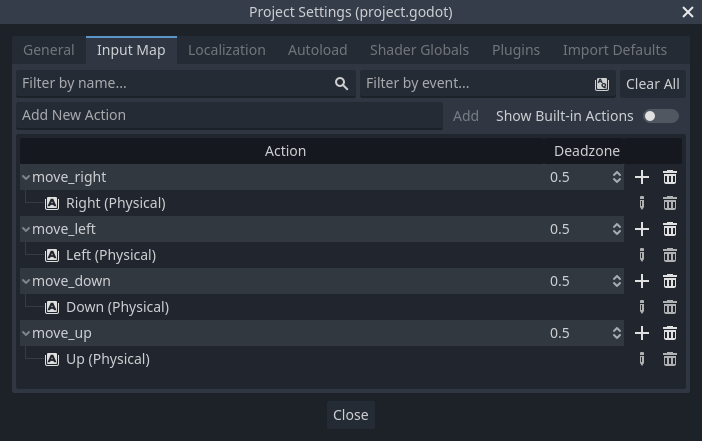Viewport: 702px width, 441px height.
Task: Open the Localization tab
Action: (x=227, y=50)
